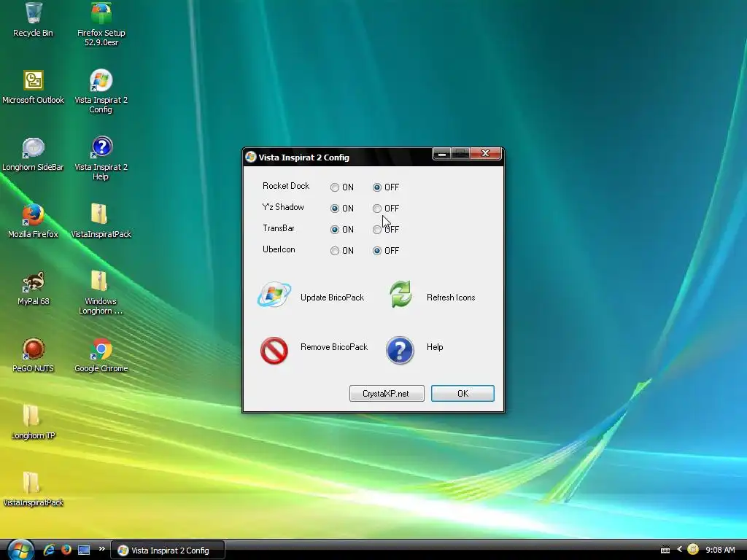Click Vista Inspirat 2 Config taskbar button
Viewport: 747px width, 560px height.
pos(168,551)
